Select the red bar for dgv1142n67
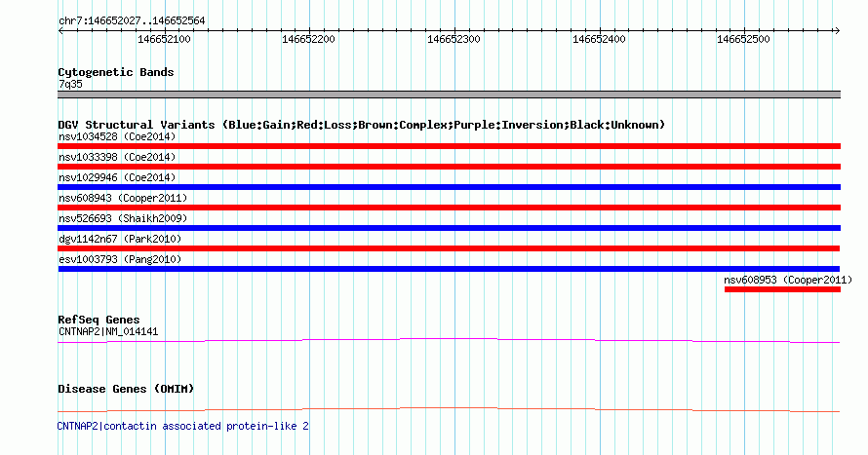The height and width of the screenshot is (455, 868). pos(449,248)
